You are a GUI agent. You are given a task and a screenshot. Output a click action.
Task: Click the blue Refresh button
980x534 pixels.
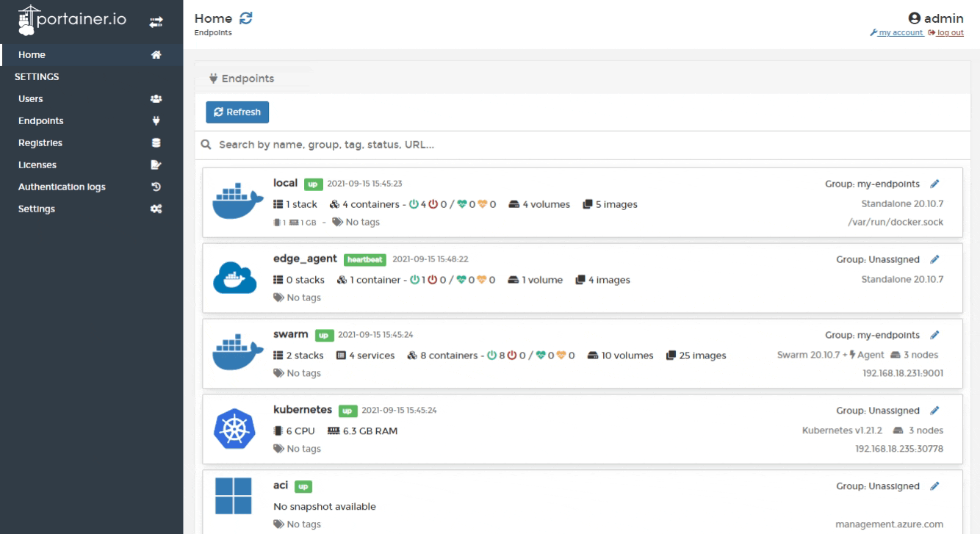(x=237, y=112)
